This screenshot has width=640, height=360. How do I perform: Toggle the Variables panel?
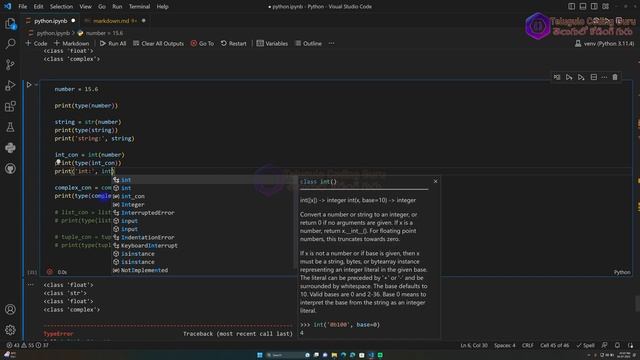(x=272, y=43)
